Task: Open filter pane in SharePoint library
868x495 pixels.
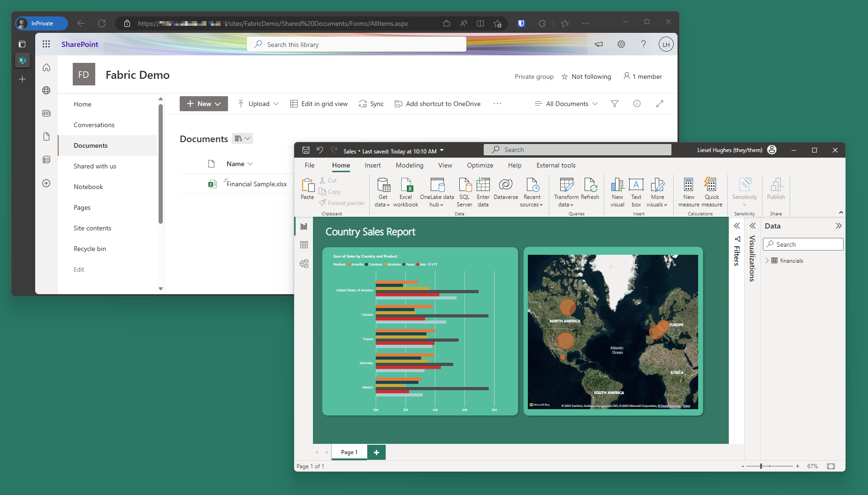Action: point(615,104)
